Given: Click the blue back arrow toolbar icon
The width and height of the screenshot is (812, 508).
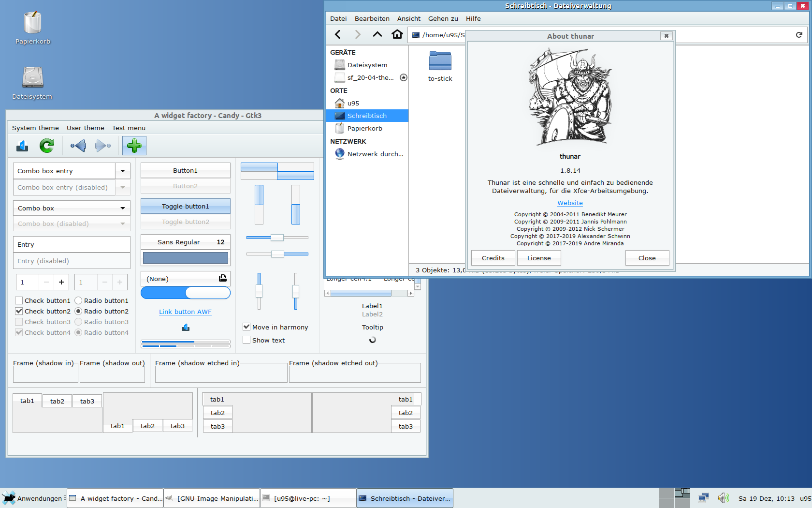Looking at the screenshot, I should 78,146.
